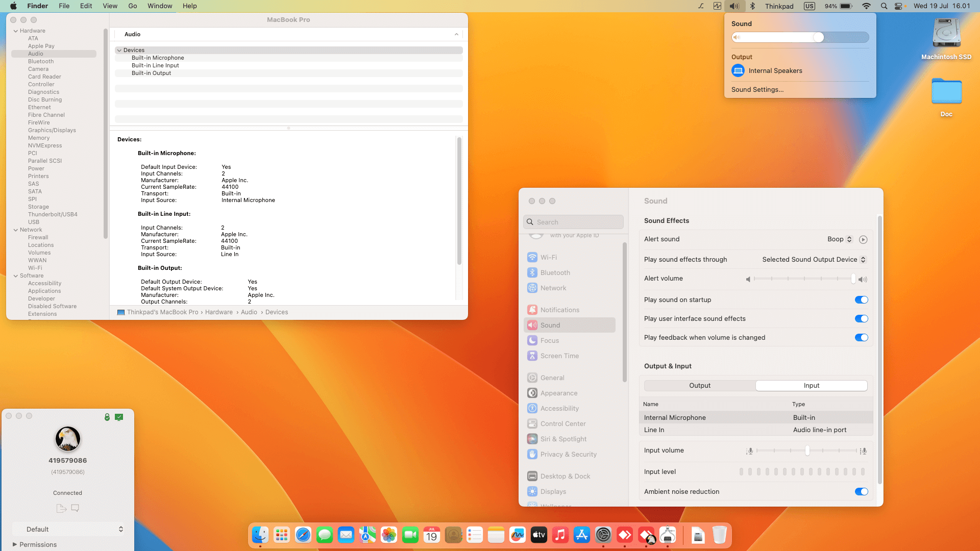Turn off Ambient noise reduction
Viewport: 980px width, 551px height.
click(862, 492)
